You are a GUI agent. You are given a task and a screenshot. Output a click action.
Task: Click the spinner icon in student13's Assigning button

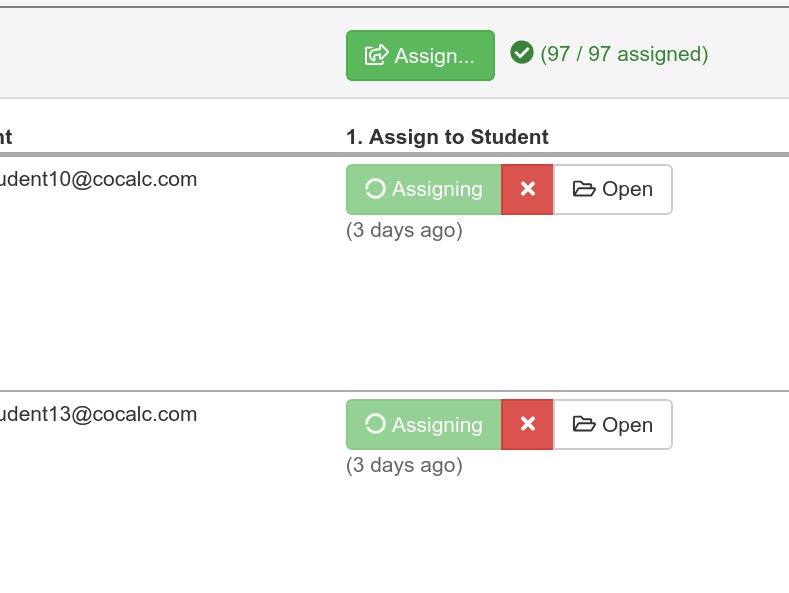(x=375, y=425)
